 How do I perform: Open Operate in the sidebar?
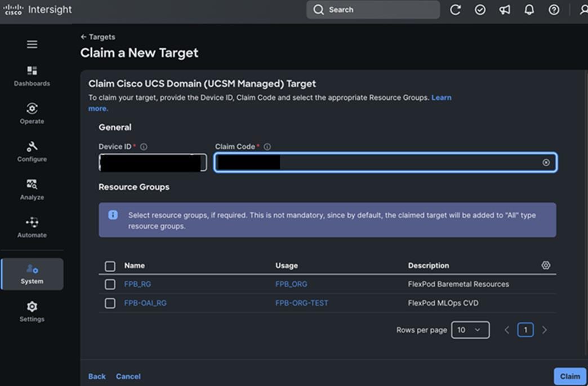coord(32,114)
